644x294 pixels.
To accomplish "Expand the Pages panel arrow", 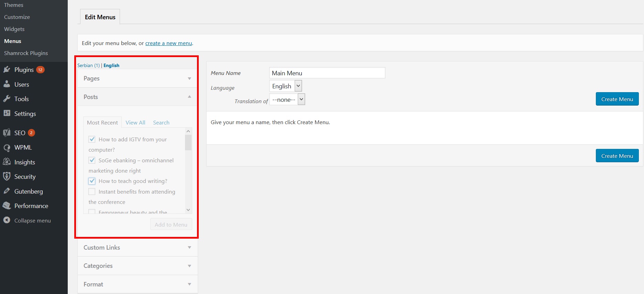I will click(x=189, y=79).
